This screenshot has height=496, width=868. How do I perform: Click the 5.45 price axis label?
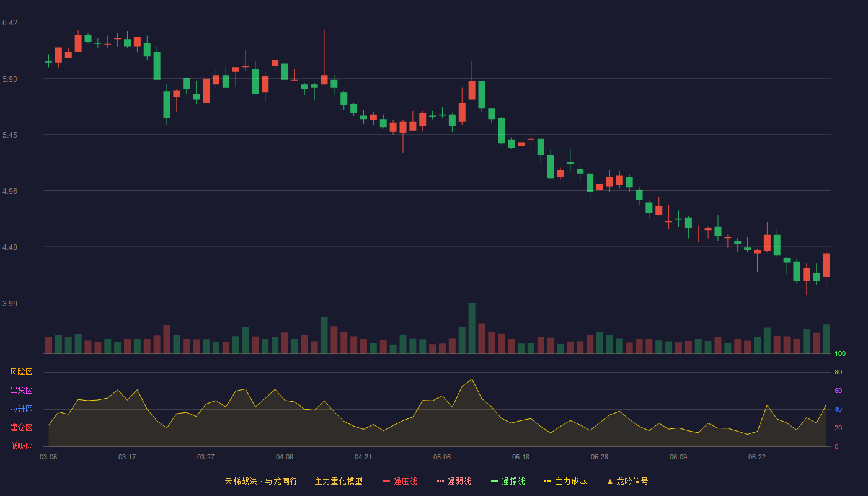tap(10, 135)
